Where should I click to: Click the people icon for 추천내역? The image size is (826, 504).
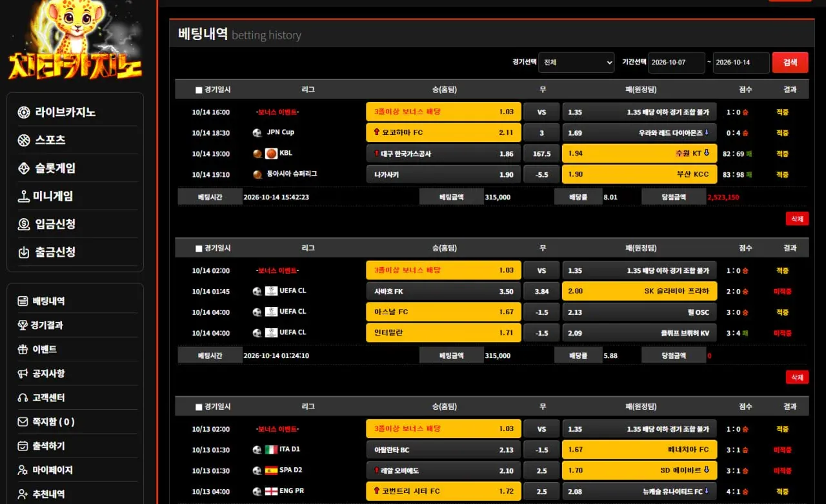point(23,494)
